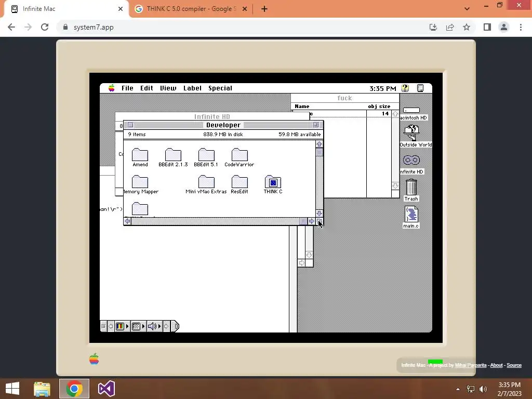Select the Mini vMac Extras folder
This screenshot has width=532, height=399.
click(206, 182)
